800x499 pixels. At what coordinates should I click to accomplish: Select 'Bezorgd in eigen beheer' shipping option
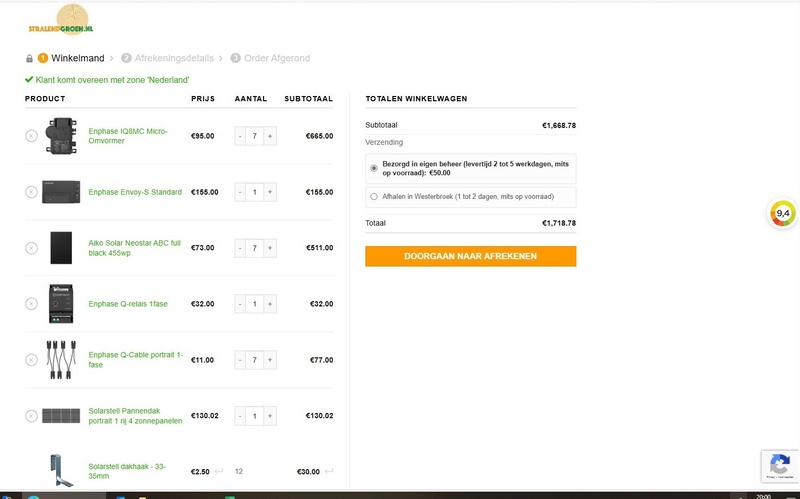374,168
